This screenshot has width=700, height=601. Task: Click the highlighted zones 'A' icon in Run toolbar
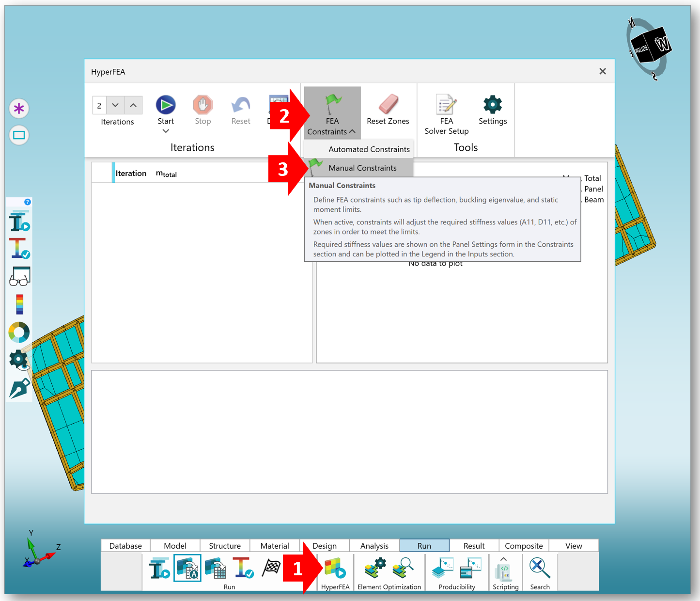point(187,568)
